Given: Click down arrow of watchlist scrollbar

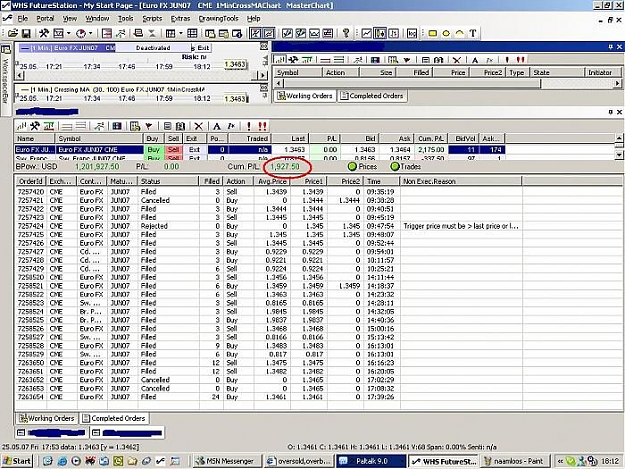Looking at the screenshot, I should tap(619, 155).
